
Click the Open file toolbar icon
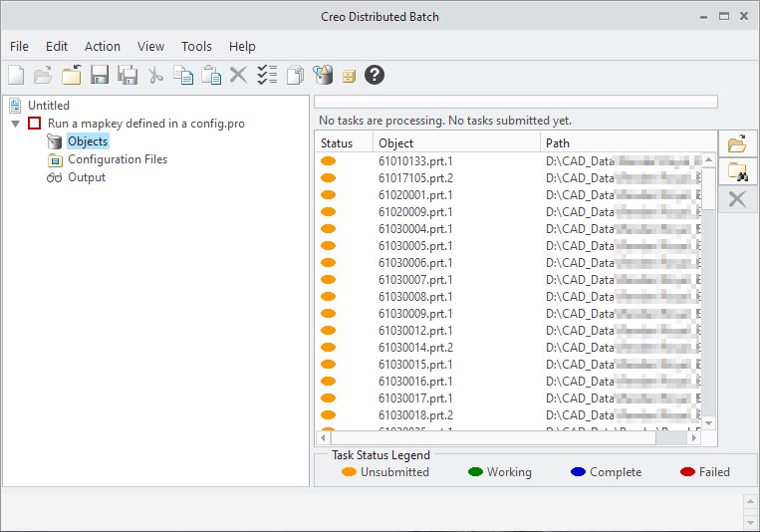click(43, 75)
